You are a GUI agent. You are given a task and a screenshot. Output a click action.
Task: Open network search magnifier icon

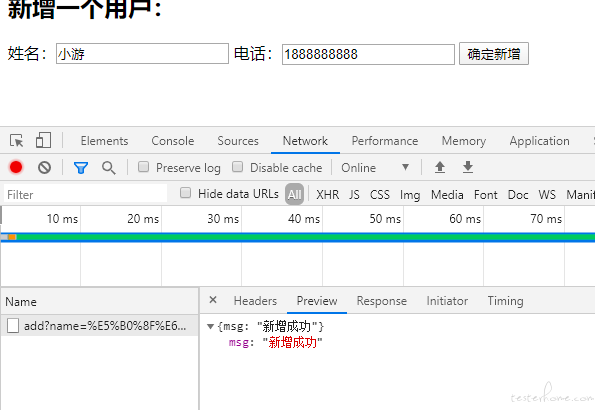click(109, 167)
